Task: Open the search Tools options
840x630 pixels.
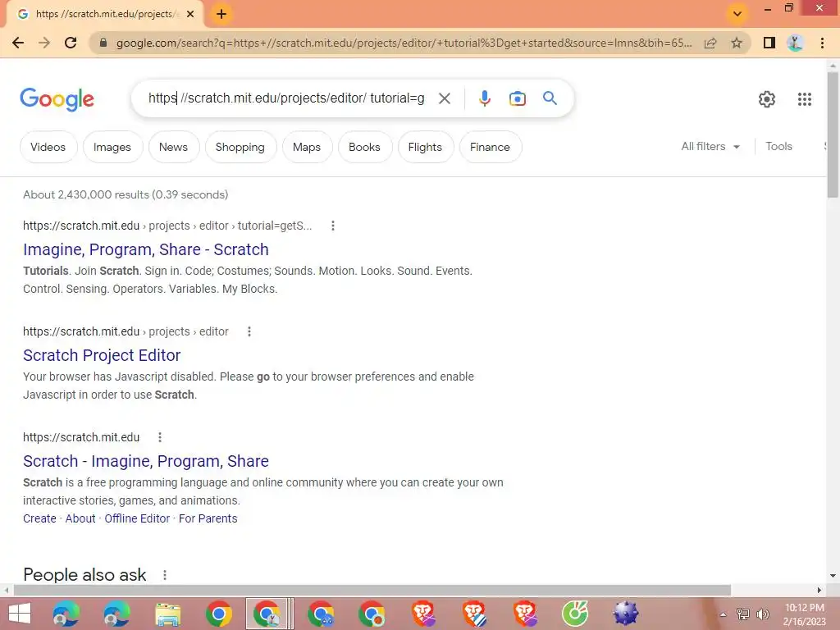Action: pyautogui.click(x=778, y=146)
